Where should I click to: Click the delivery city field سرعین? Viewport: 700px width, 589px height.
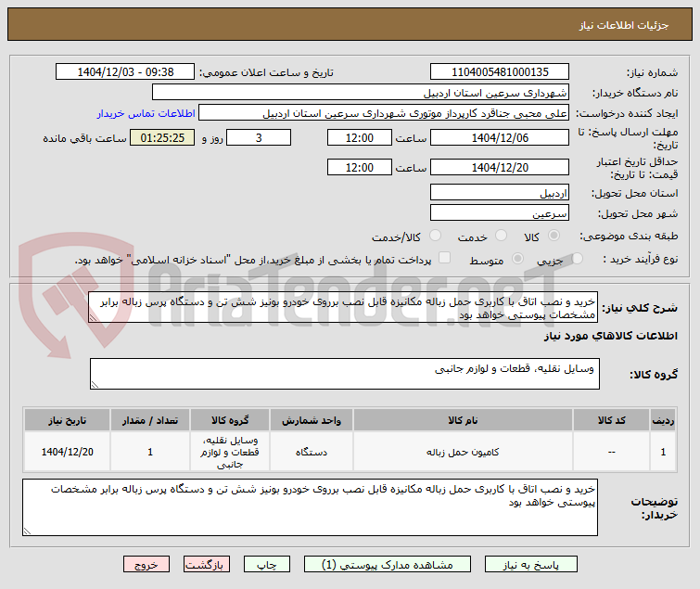[x=500, y=212]
